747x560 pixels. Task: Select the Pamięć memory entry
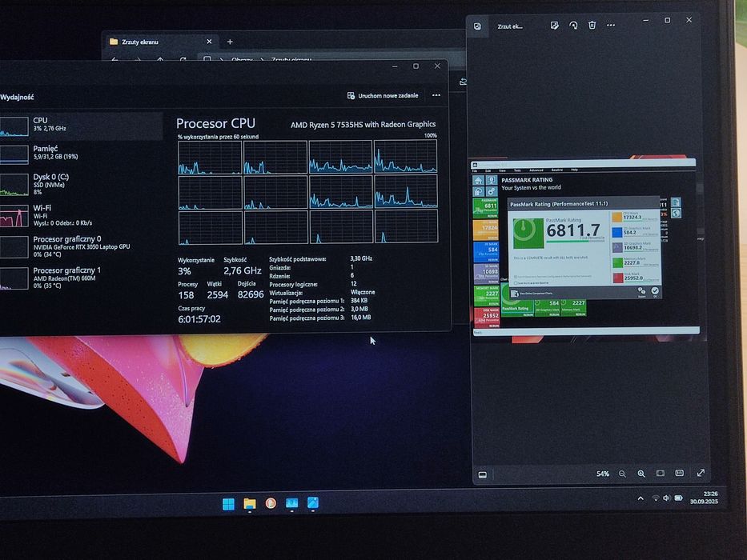(x=81, y=154)
